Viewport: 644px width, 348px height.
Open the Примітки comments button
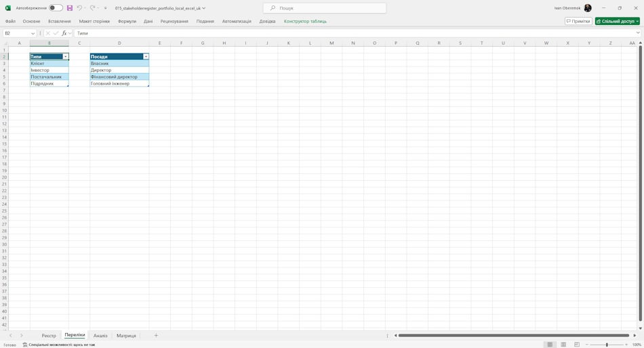pyautogui.click(x=578, y=22)
